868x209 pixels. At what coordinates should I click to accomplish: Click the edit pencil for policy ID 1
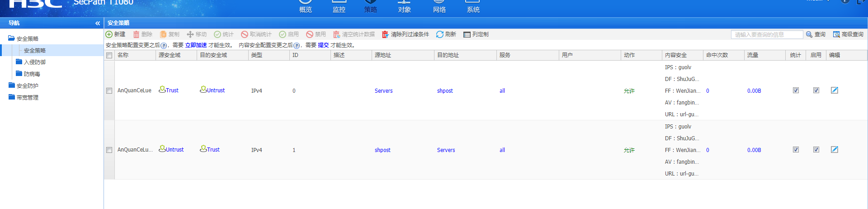(x=835, y=150)
